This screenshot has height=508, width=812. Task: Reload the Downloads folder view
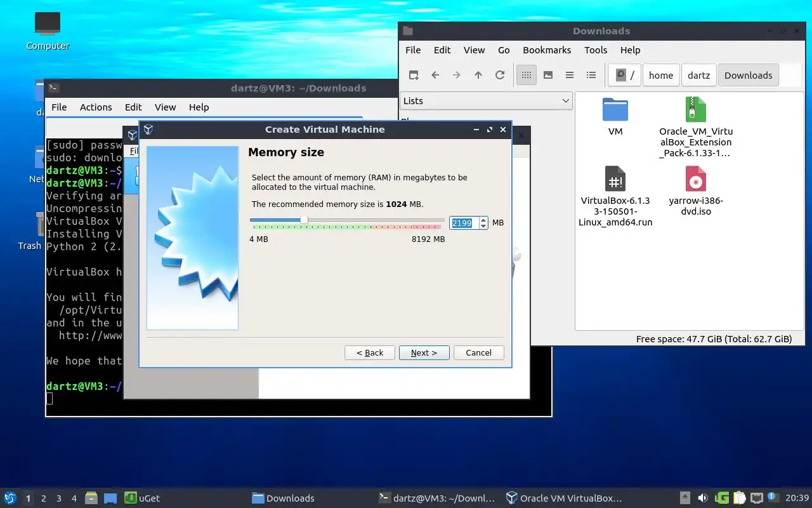click(x=500, y=75)
